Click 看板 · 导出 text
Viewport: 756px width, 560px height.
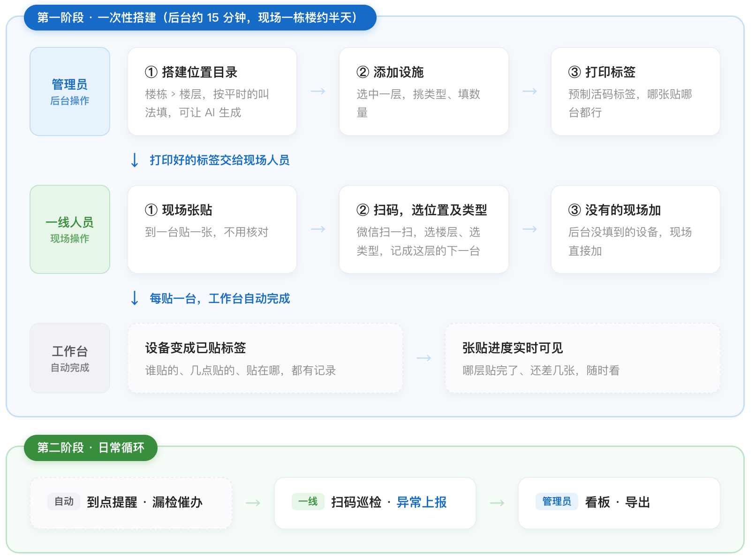[618, 502]
